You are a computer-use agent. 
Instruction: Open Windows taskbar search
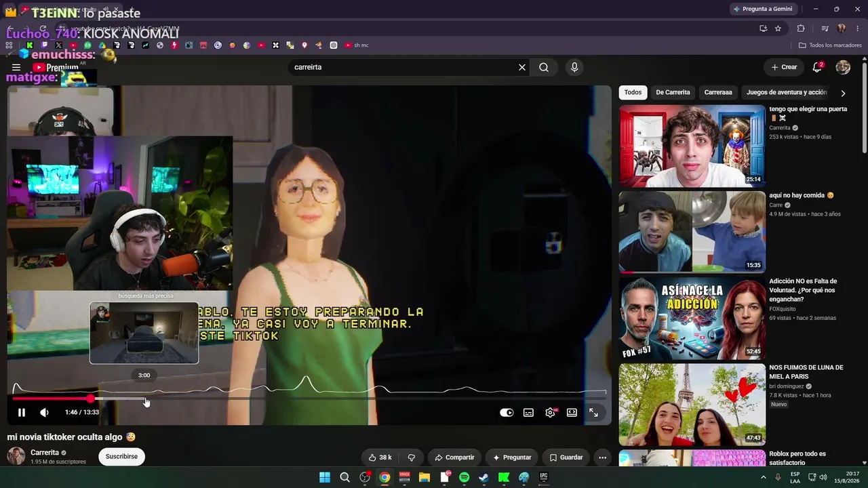coord(344,477)
